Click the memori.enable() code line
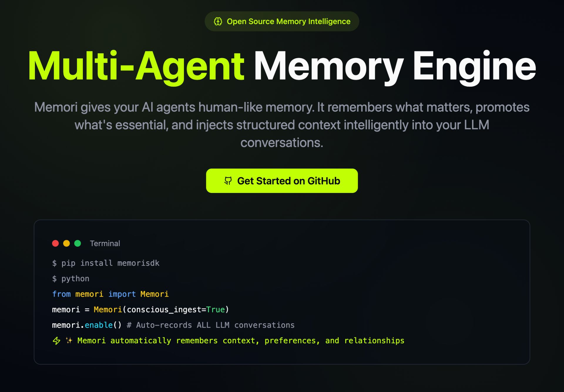564x392 pixels. pos(87,325)
